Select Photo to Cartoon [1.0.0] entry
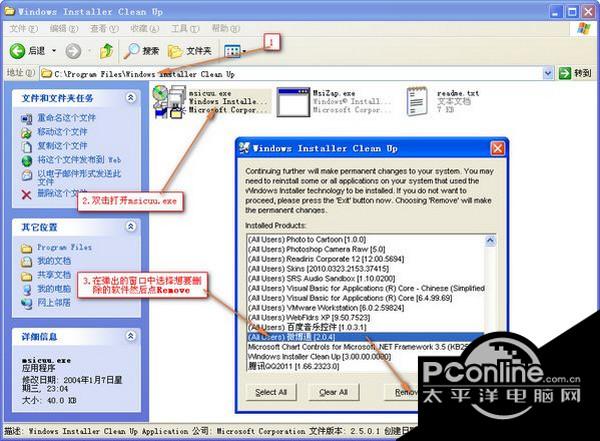This screenshot has height=441, width=600. pyautogui.click(x=307, y=240)
